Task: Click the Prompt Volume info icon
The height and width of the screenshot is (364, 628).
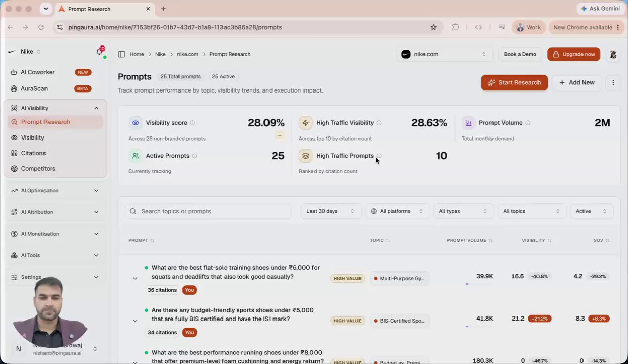Action: pos(528,123)
